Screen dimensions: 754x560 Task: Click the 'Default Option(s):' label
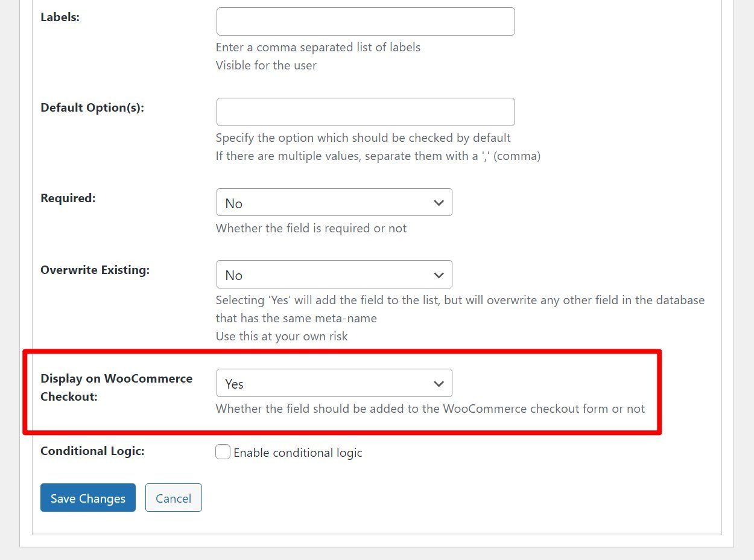[92, 107]
